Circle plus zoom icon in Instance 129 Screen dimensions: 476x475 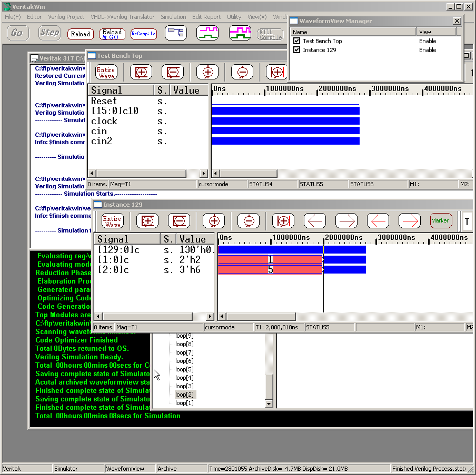pos(214,221)
